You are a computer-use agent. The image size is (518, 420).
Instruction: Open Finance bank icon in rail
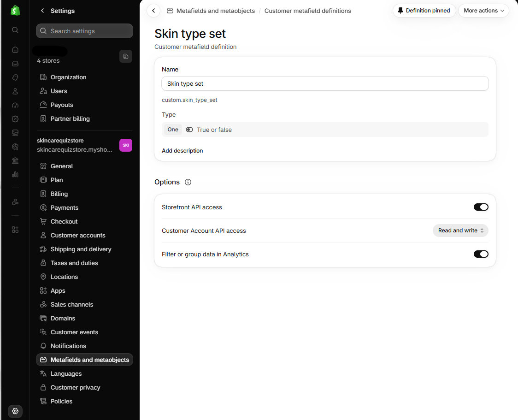(15, 160)
